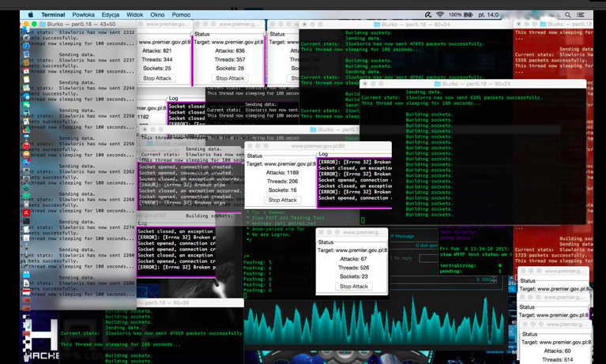Open iTunes red music icon in Dock
The height and width of the screenshot is (364, 606).
tap(26, 146)
